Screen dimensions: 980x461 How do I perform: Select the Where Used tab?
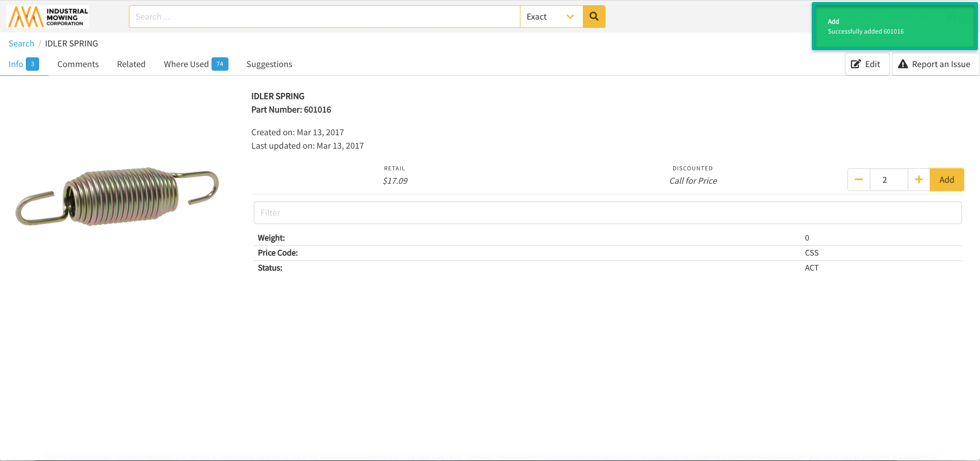tap(186, 64)
